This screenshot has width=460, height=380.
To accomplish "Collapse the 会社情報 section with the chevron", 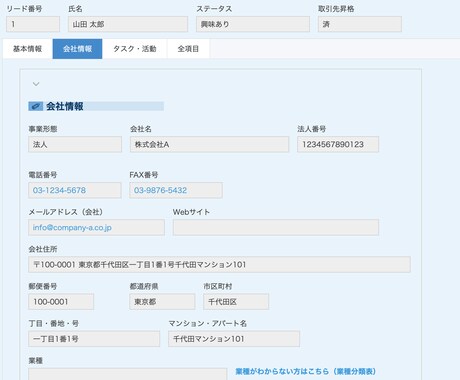I will click(x=36, y=84).
